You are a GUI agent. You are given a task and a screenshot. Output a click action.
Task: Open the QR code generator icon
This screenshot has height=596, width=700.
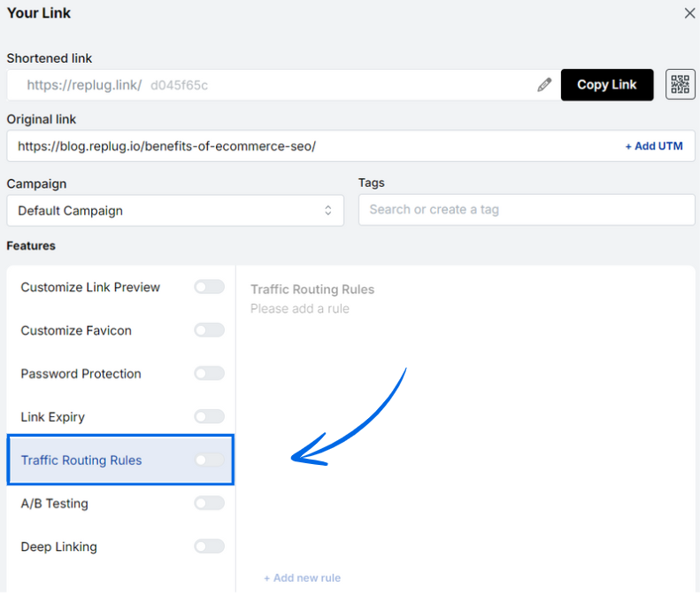coord(680,85)
